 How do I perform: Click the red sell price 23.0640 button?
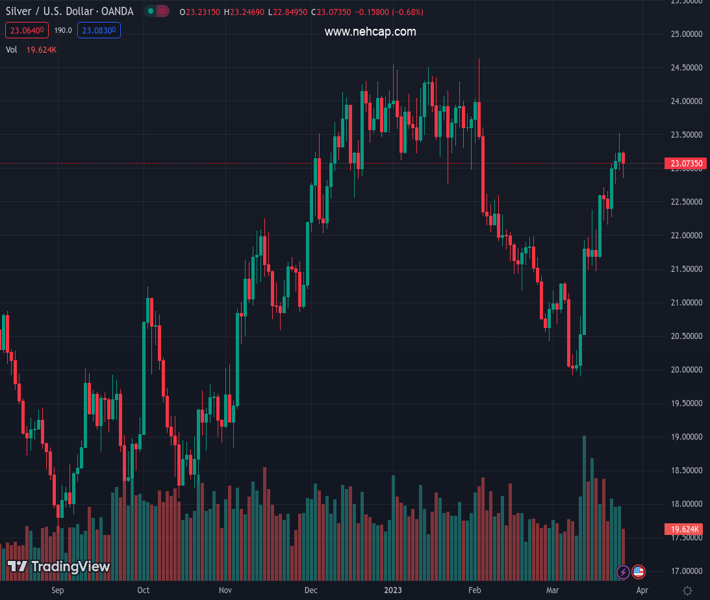(25, 31)
